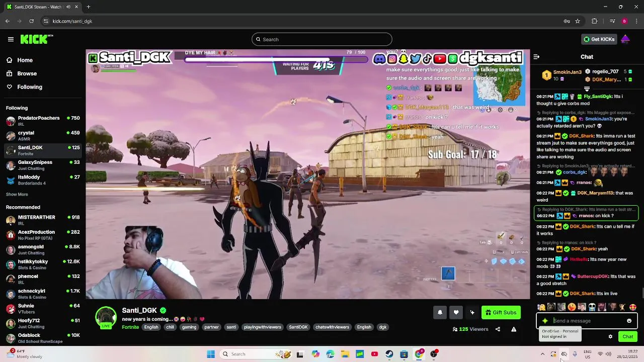Send message with Chat button
644x362 pixels.
pyautogui.click(x=628, y=337)
